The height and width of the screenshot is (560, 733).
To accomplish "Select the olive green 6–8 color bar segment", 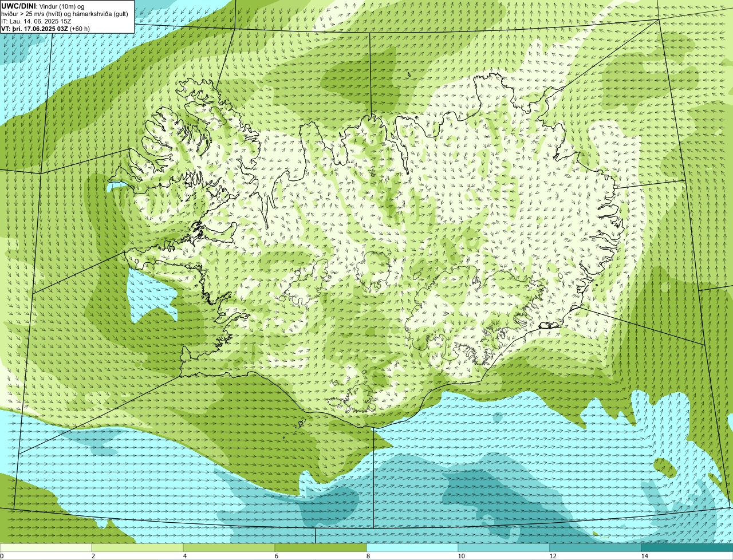I will (x=321, y=547).
